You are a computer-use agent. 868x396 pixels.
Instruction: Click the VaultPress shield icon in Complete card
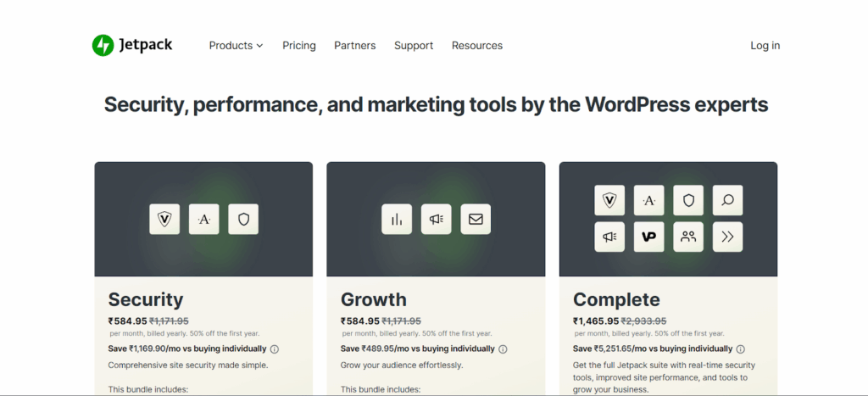click(609, 200)
